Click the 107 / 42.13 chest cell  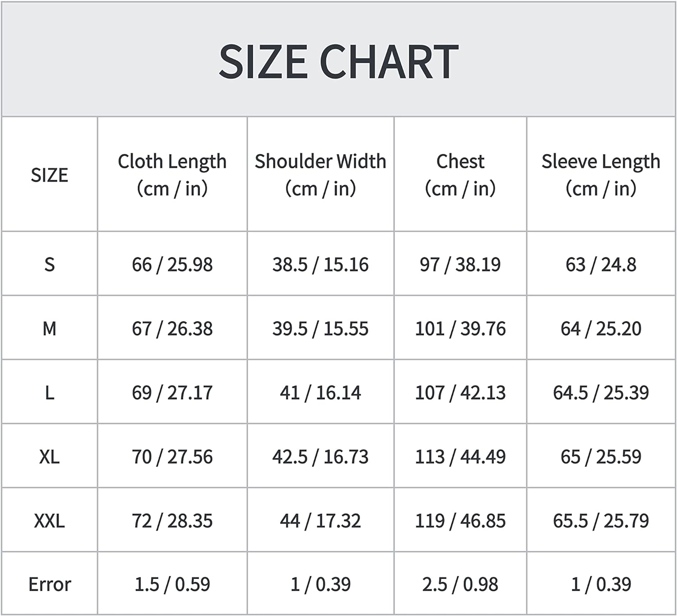(460, 393)
